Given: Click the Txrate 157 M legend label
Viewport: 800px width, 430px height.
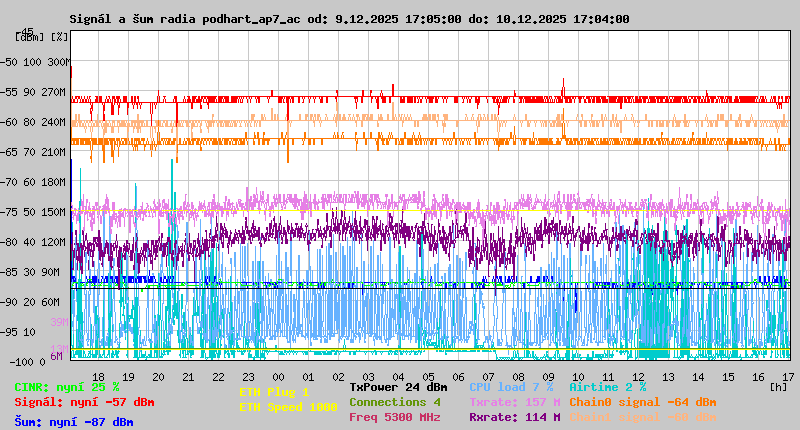Looking at the screenshot, I should pyautogui.click(x=514, y=402).
